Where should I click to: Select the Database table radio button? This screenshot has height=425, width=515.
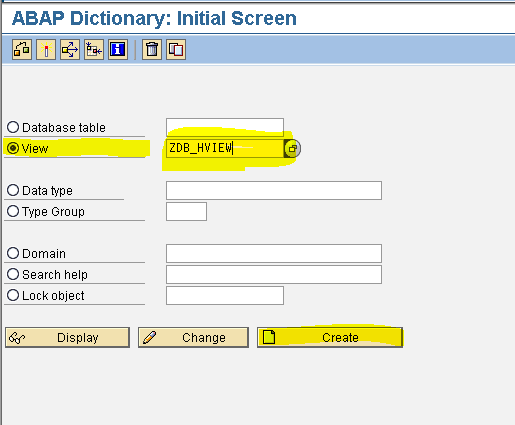[13, 127]
